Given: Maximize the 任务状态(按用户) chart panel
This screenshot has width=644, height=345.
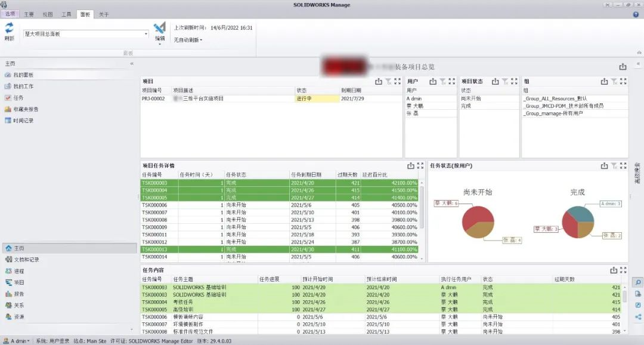Looking at the screenshot, I should coord(623,166).
